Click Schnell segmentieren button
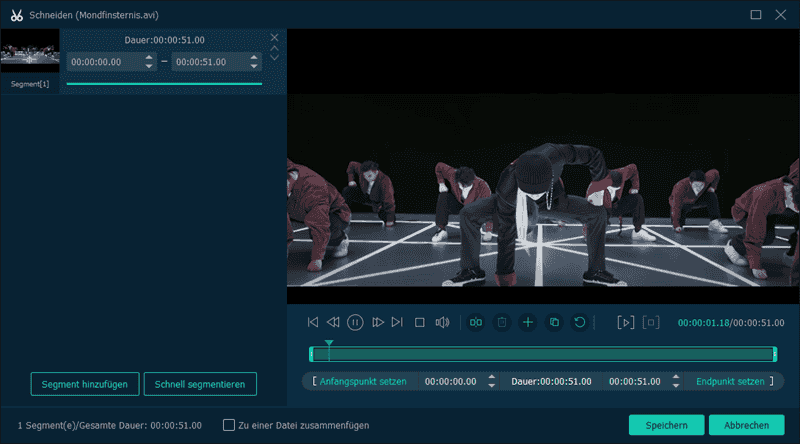 click(200, 384)
